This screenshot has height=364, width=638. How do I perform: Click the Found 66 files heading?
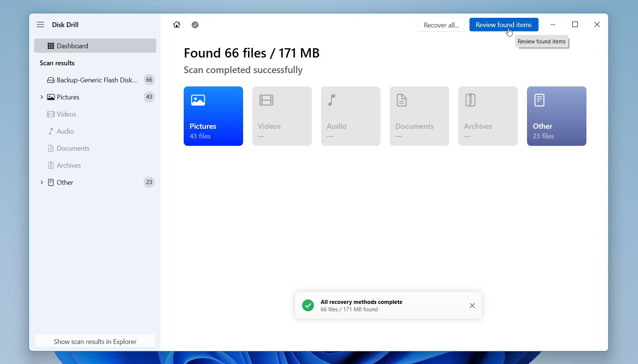click(252, 53)
